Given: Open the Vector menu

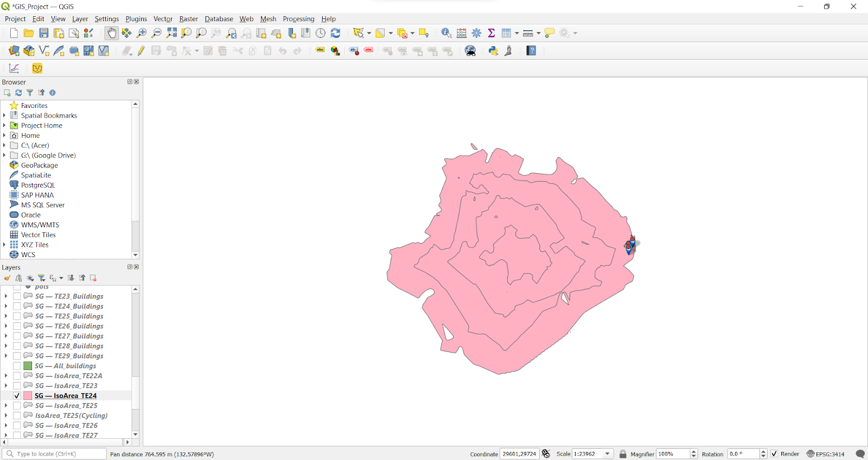Looking at the screenshot, I should pyautogui.click(x=163, y=19).
